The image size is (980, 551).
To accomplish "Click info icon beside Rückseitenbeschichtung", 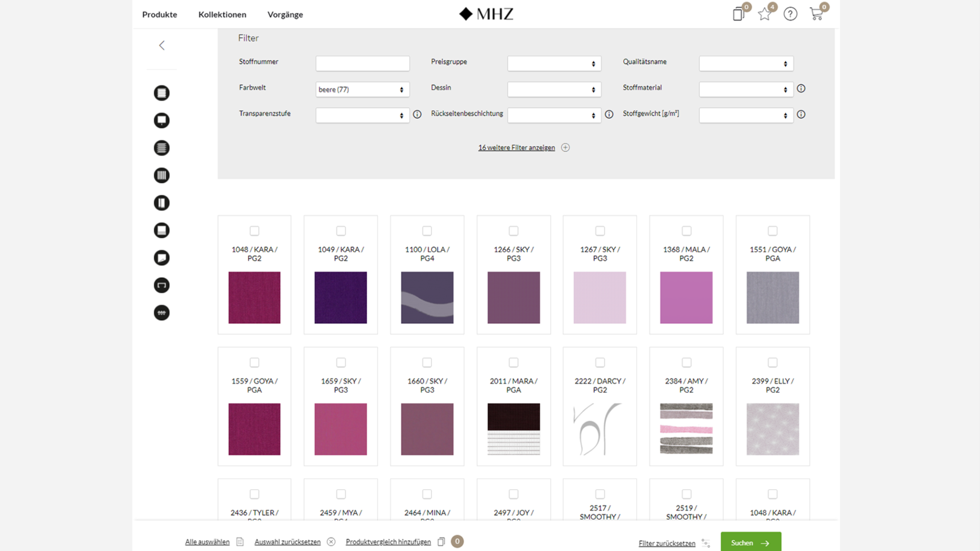I will tap(609, 115).
